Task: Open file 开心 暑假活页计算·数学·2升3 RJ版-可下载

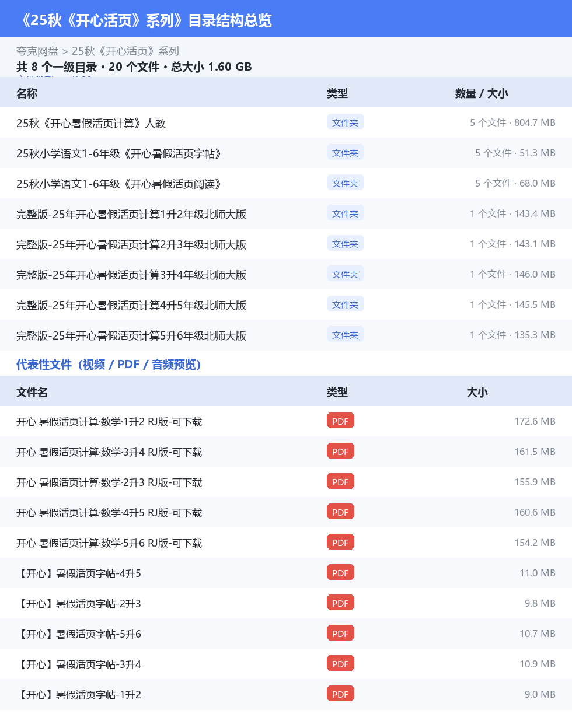Action: pyautogui.click(x=109, y=482)
